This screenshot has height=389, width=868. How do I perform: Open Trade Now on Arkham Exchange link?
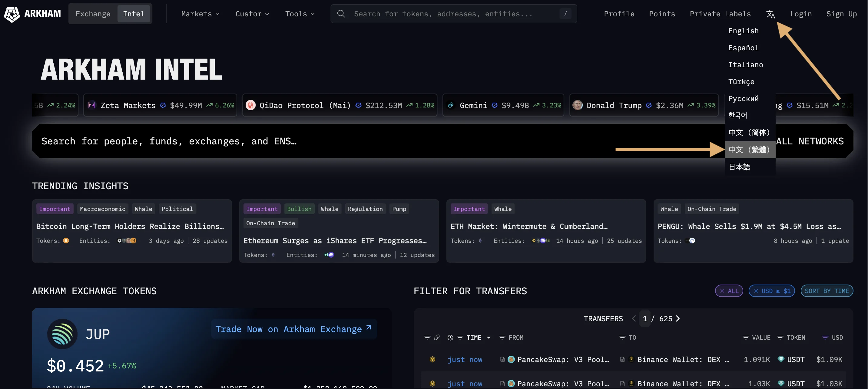pyautogui.click(x=293, y=329)
